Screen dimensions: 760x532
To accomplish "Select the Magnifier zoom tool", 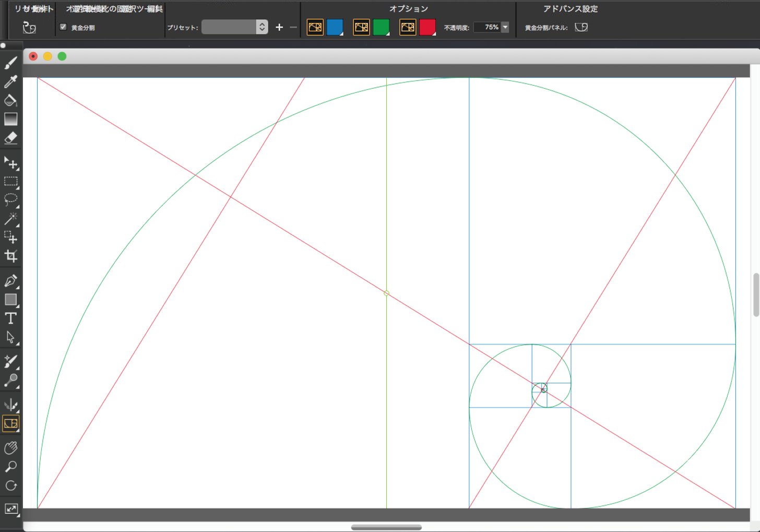I will (10, 466).
